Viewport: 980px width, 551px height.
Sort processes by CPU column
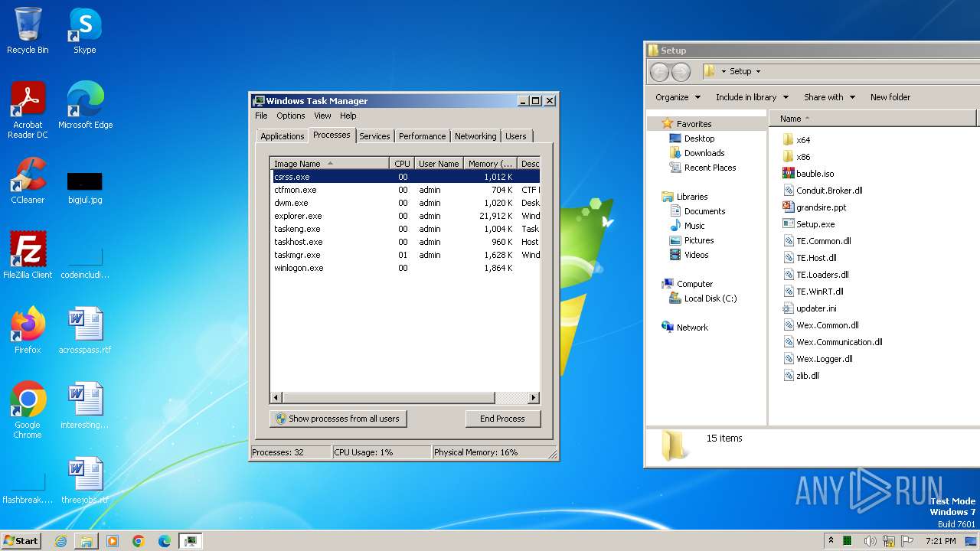[x=402, y=163]
